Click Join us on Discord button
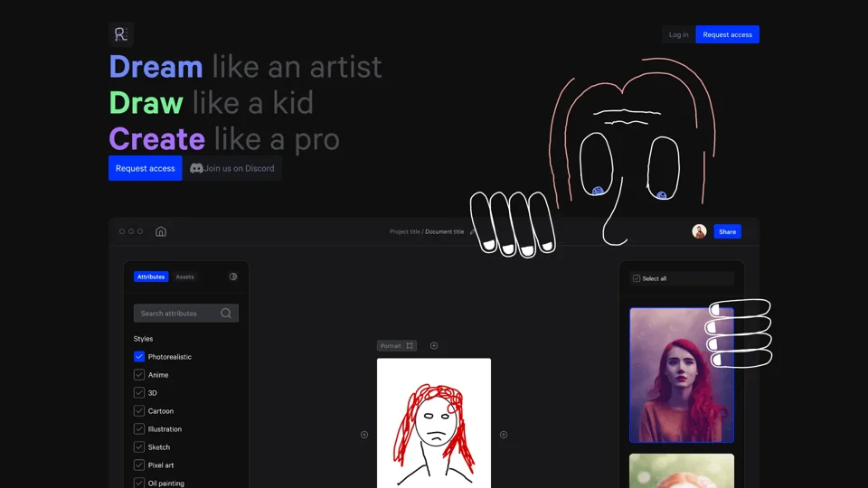 pos(232,168)
